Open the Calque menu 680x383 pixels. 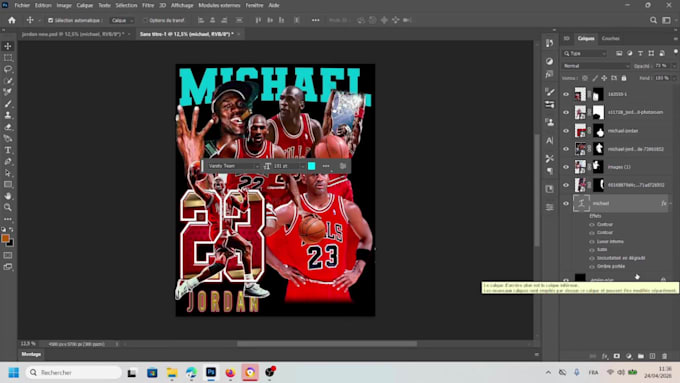click(x=85, y=5)
